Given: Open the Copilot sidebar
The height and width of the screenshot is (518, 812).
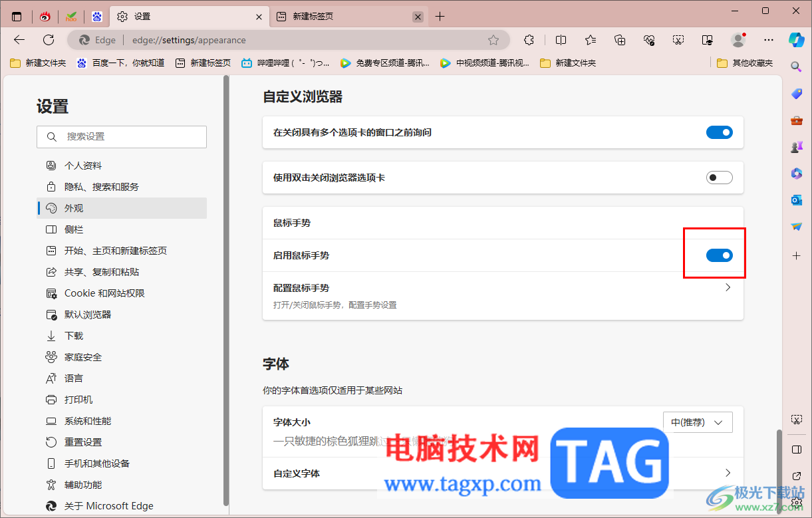Looking at the screenshot, I should (x=796, y=40).
